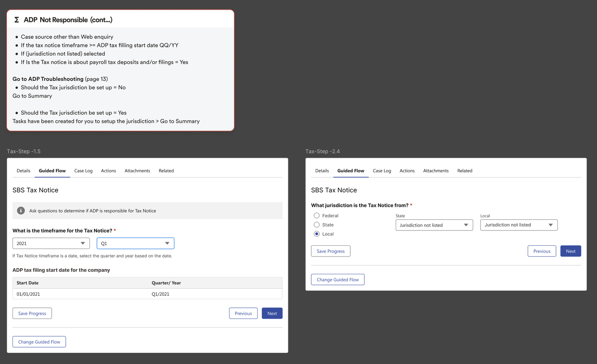
Task: Click 'ADP tax filing start date for the company' label
Action: [61, 270]
